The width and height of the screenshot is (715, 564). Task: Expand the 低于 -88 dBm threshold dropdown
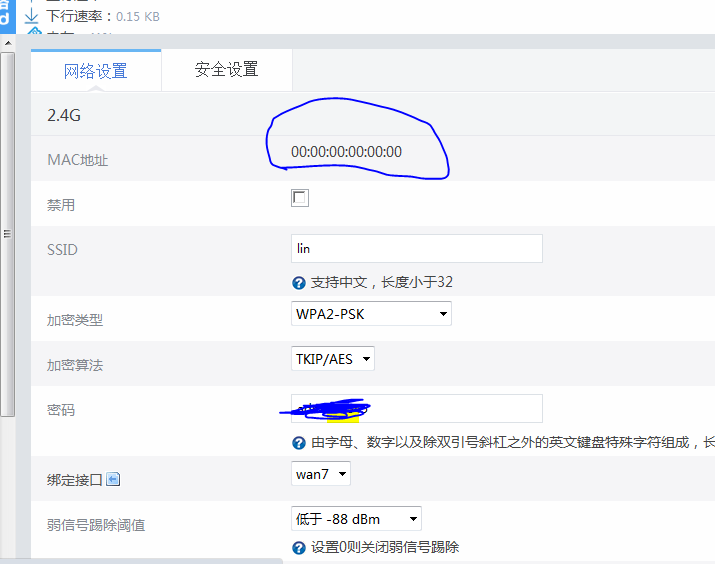tap(356, 518)
